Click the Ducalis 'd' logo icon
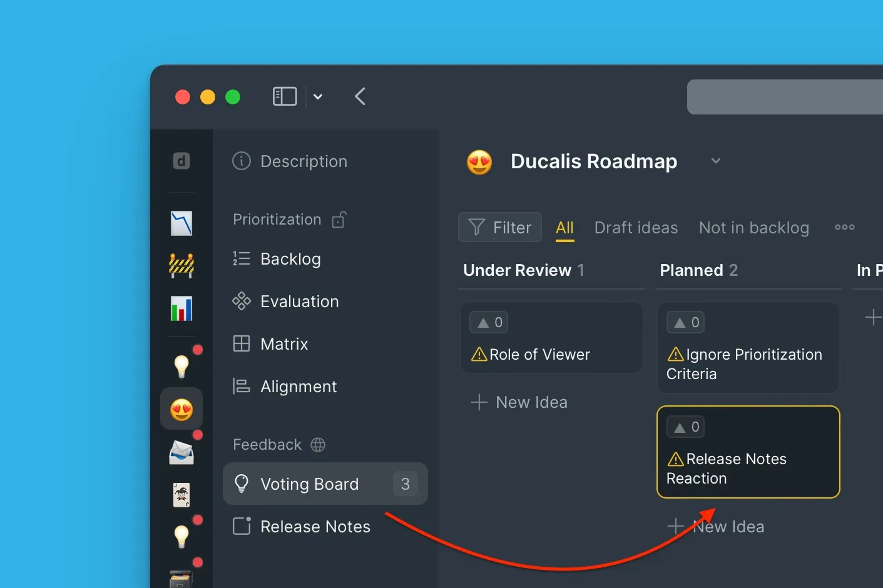This screenshot has width=883, height=588. (x=181, y=161)
